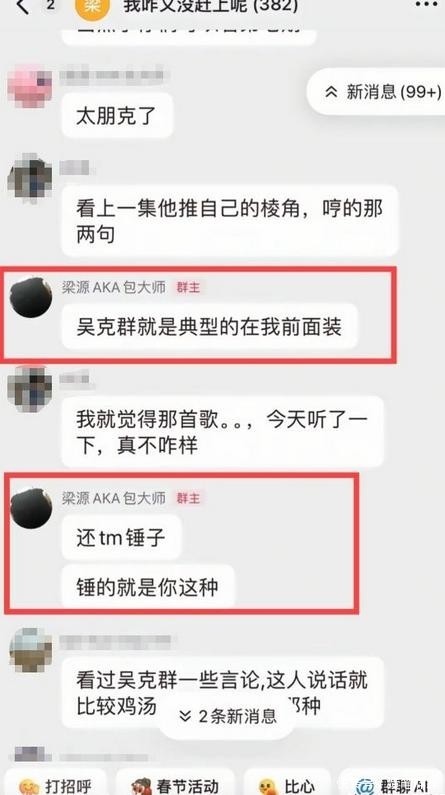
Task: Tap message 吴克群就是典型的在我前面装
Action: coord(209,327)
